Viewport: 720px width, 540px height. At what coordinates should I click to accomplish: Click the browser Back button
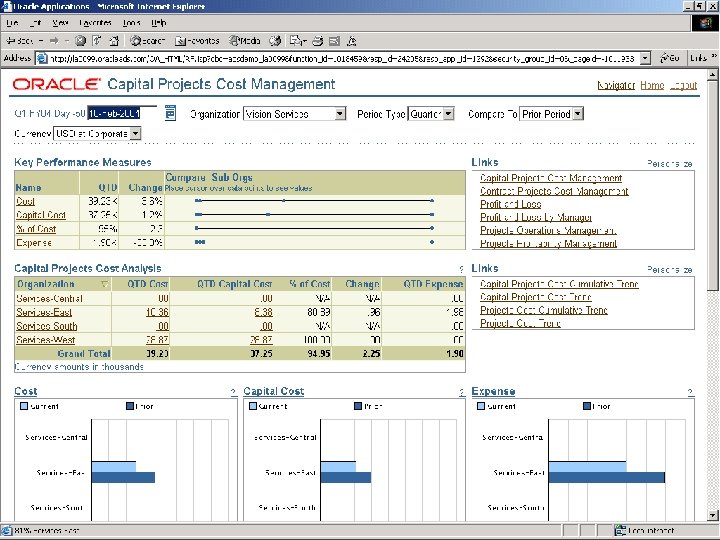[x=19, y=41]
